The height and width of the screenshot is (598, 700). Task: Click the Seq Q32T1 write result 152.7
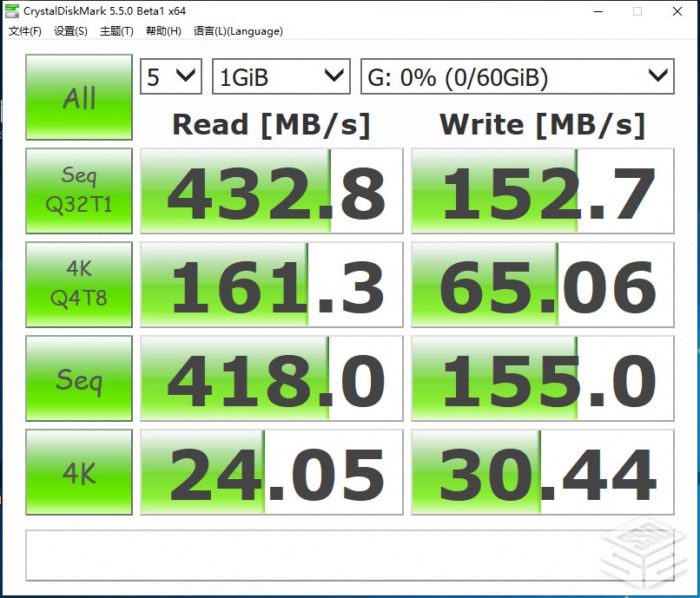[543, 191]
